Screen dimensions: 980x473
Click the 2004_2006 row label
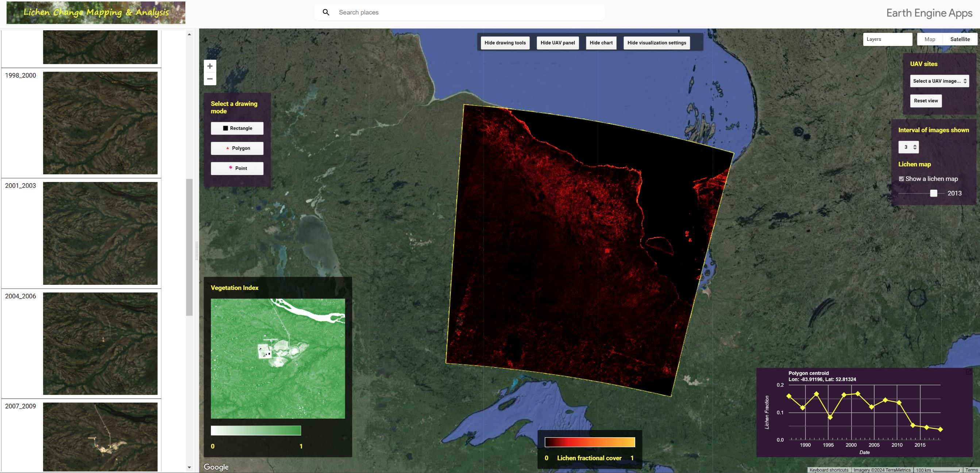coord(20,296)
